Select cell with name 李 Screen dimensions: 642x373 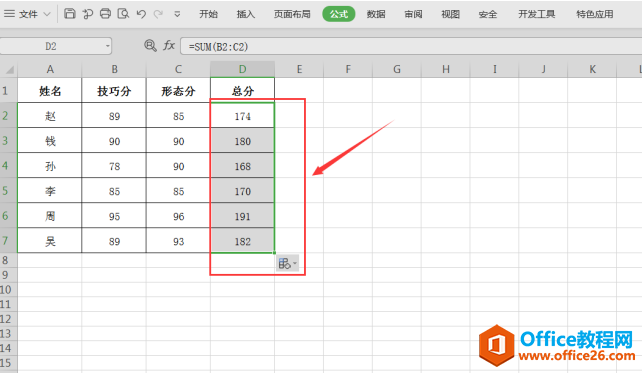50,191
